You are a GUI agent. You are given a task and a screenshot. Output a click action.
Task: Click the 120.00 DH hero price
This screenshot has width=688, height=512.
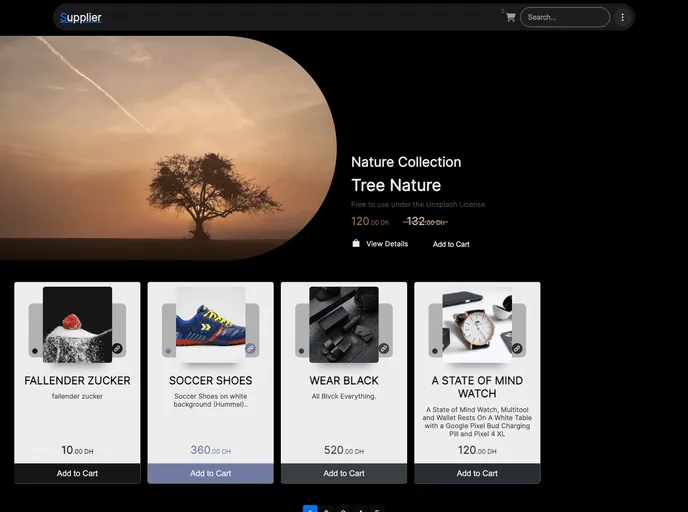(370, 222)
